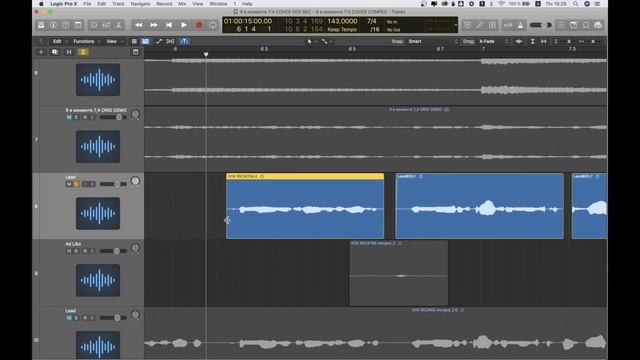Click the playhead marker in ruler
The height and width of the screenshot is (360, 640).
[x=206, y=54]
